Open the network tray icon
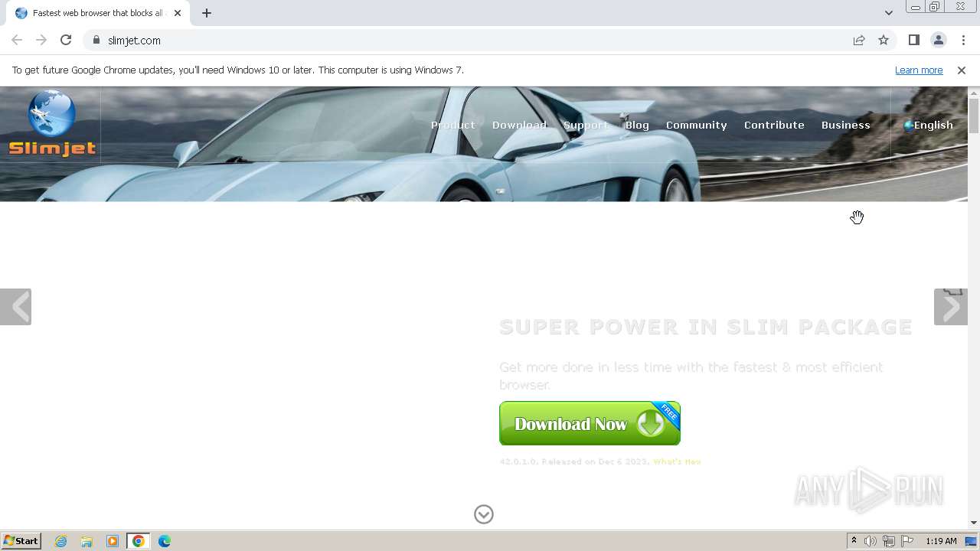This screenshot has width=980, height=551. [889, 541]
